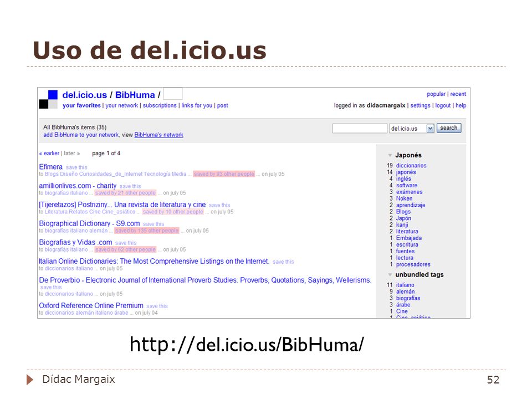
Task: Select the fuentes tag
Action: (405, 252)
